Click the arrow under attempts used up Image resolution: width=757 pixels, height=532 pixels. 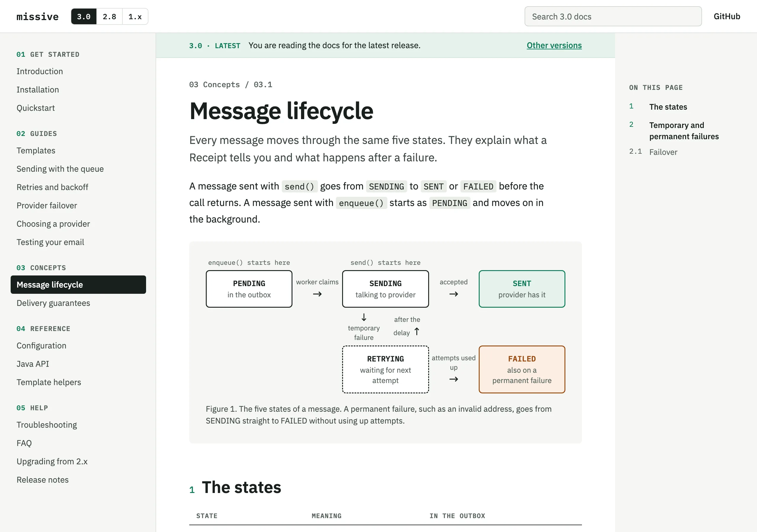click(454, 379)
